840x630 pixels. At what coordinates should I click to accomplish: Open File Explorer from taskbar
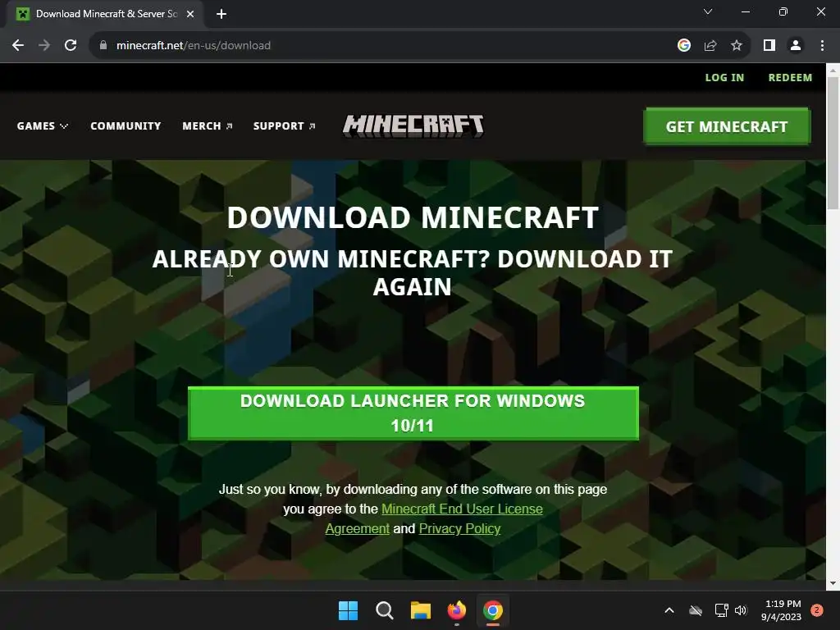(x=421, y=610)
